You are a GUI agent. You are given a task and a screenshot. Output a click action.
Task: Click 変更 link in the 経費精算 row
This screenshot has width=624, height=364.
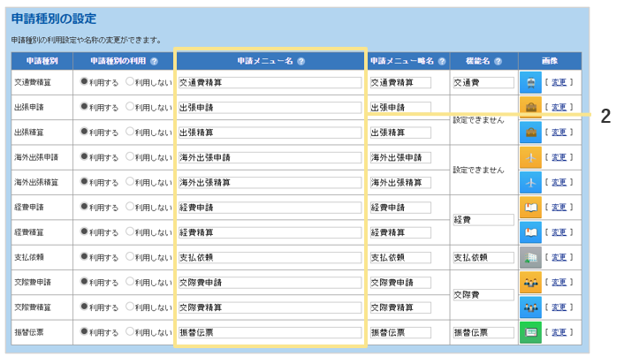[559, 232]
